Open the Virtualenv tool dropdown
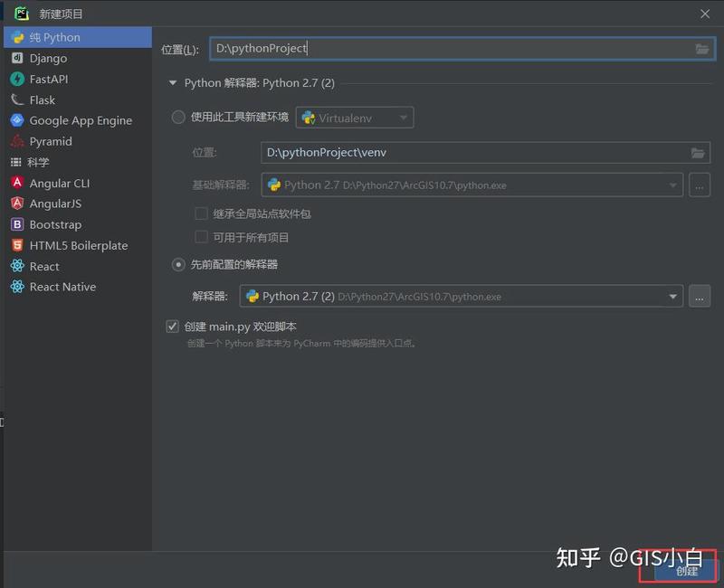724x588 pixels. point(355,118)
